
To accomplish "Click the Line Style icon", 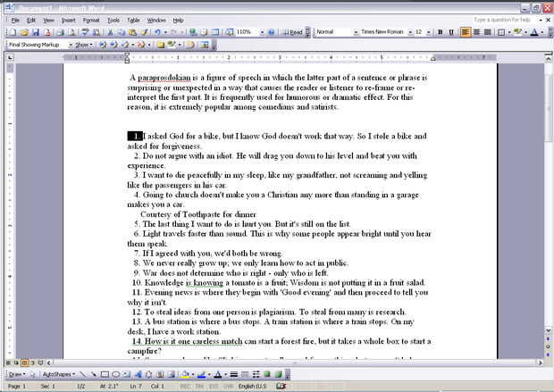I will (x=234, y=374).
